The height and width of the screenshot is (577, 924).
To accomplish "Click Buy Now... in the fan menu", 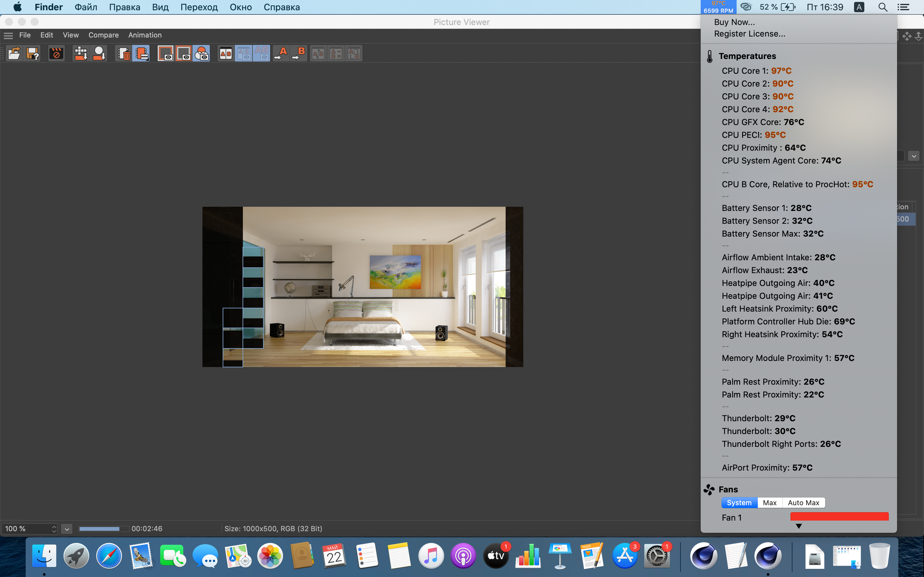I will tap(734, 22).
